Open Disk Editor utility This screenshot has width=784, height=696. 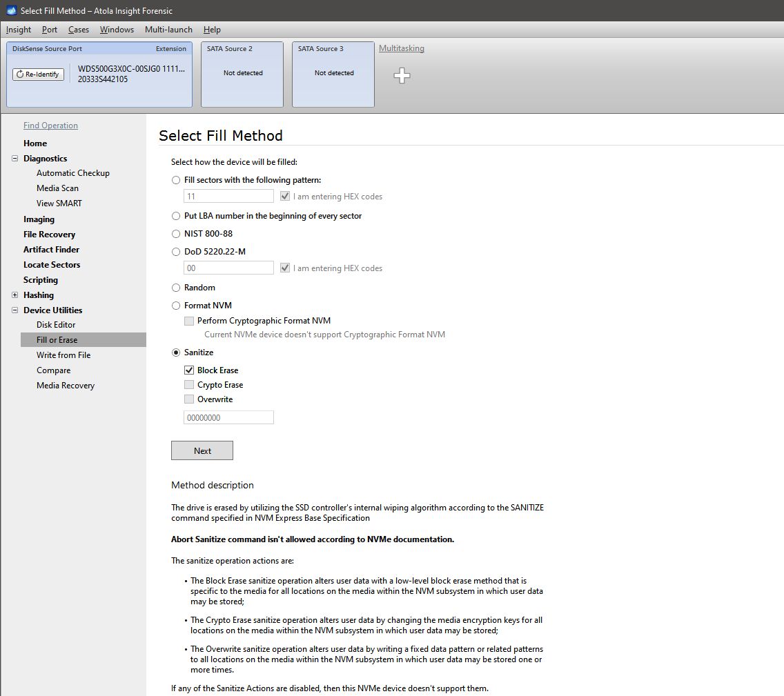pos(56,325)
